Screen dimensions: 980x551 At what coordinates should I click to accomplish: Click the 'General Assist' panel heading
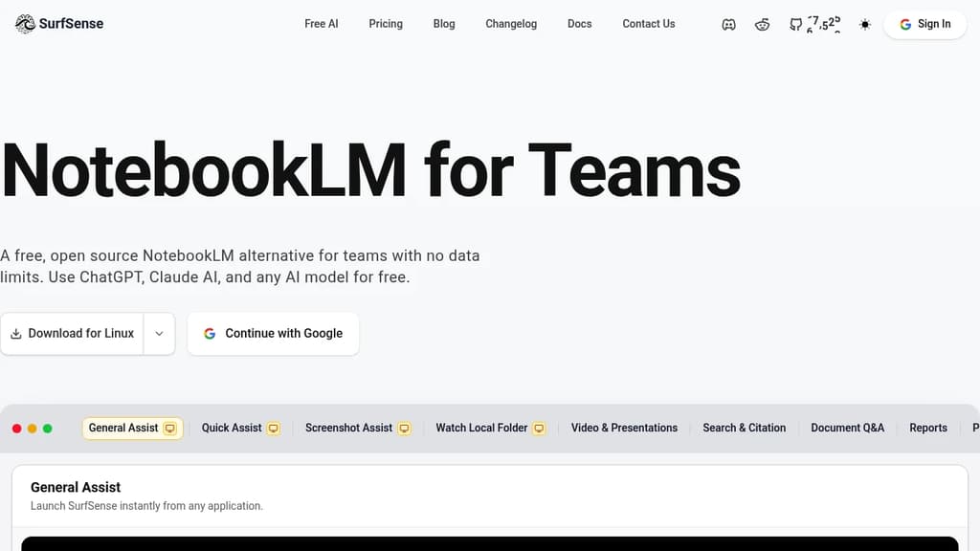coord(76,487)
